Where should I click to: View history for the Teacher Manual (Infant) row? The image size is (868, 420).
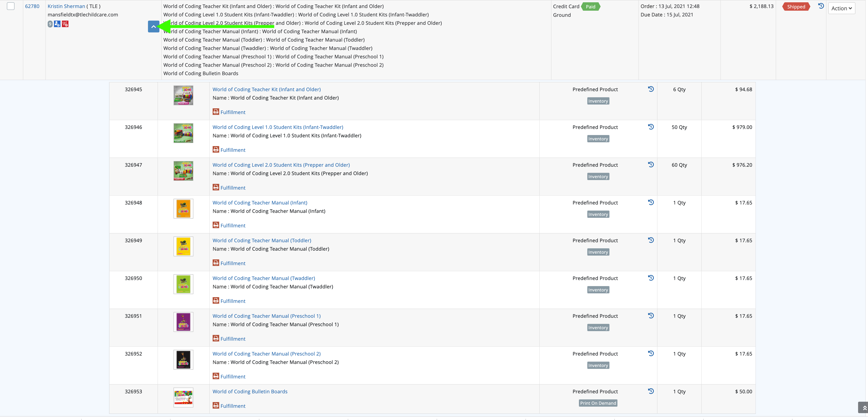point(651,202)
